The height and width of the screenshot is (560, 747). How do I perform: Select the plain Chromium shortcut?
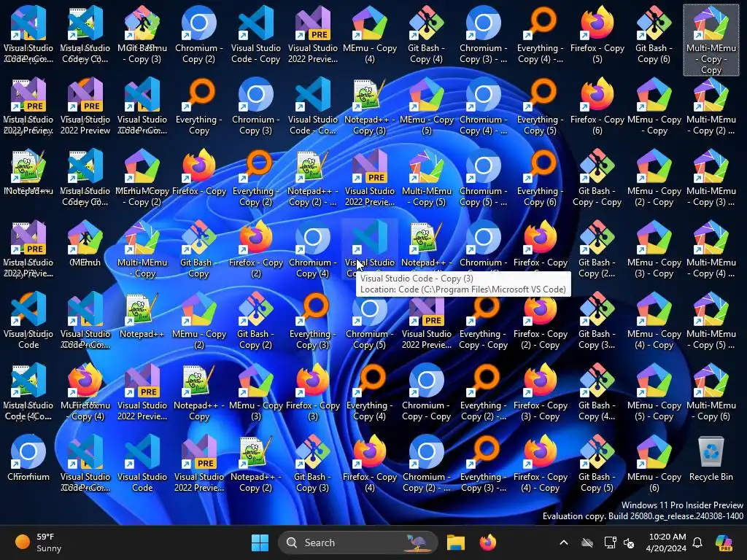click(x=28, y=459)
